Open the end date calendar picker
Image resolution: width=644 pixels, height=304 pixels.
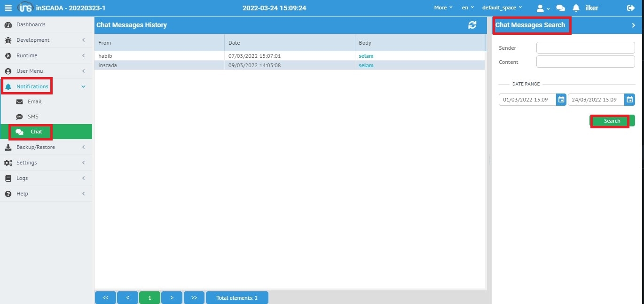630,100
